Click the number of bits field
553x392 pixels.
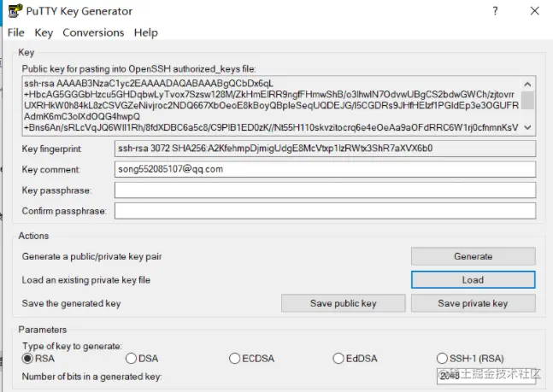[486, 376]
